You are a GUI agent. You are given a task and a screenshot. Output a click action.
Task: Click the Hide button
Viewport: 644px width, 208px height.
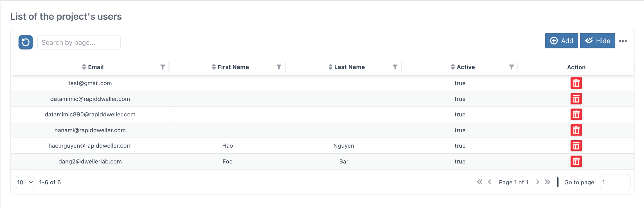(x=598, y=41)
